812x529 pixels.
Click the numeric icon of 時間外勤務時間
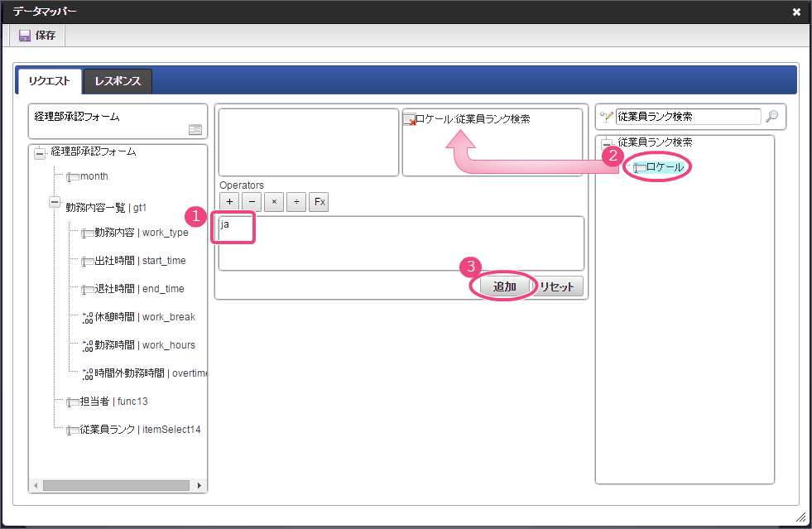(88, 373)
